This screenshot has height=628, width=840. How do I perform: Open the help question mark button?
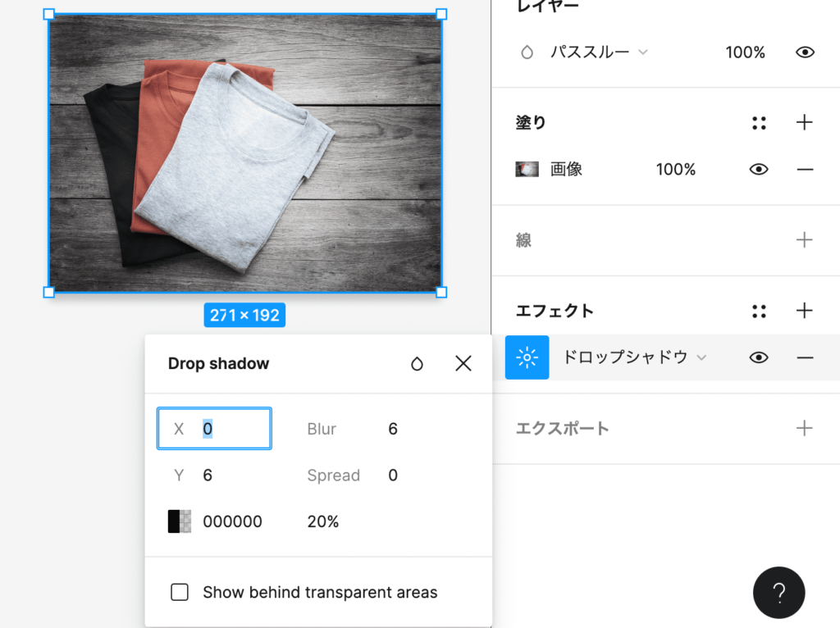click(x=778, y=592)
